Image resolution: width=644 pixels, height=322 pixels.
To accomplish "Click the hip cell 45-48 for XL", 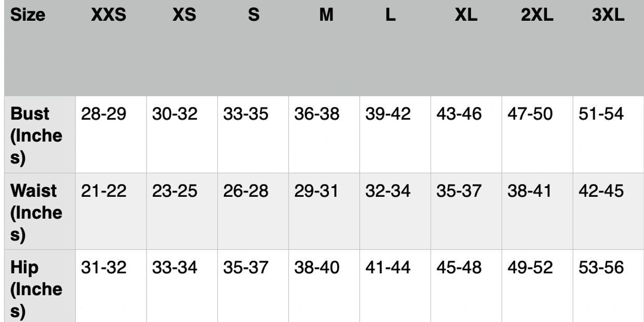I will point(459,268).
